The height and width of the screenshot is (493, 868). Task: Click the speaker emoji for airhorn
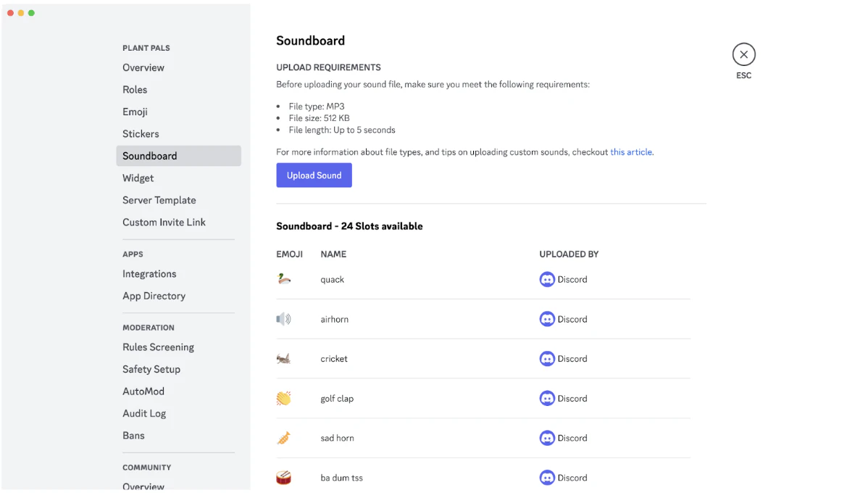click(283, 318)
